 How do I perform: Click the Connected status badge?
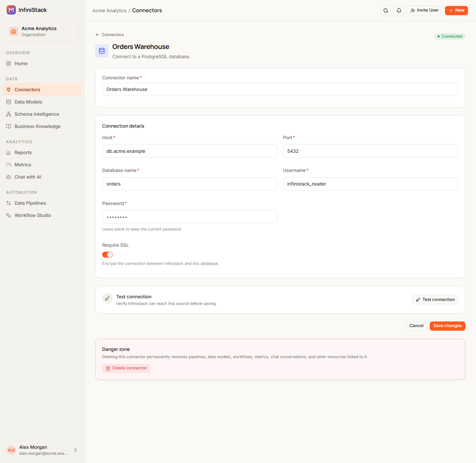point(450,36)
